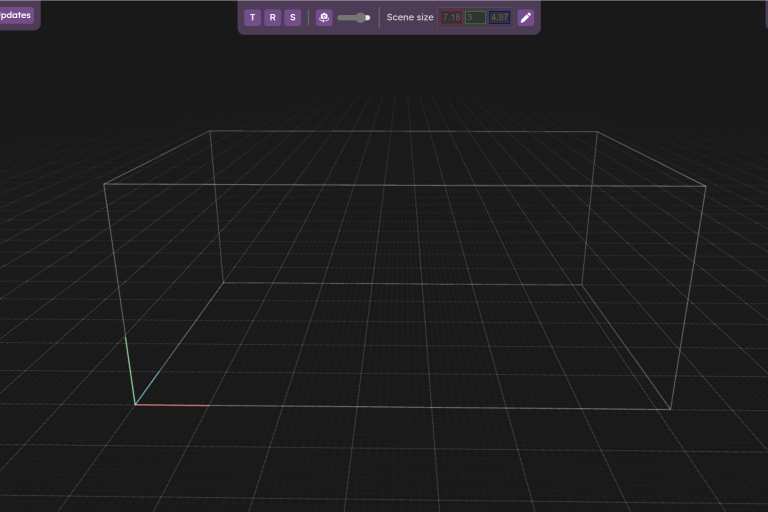Select the T translate mode button
Viewport: 768px width, 512px height.
[x=252, y=18]
